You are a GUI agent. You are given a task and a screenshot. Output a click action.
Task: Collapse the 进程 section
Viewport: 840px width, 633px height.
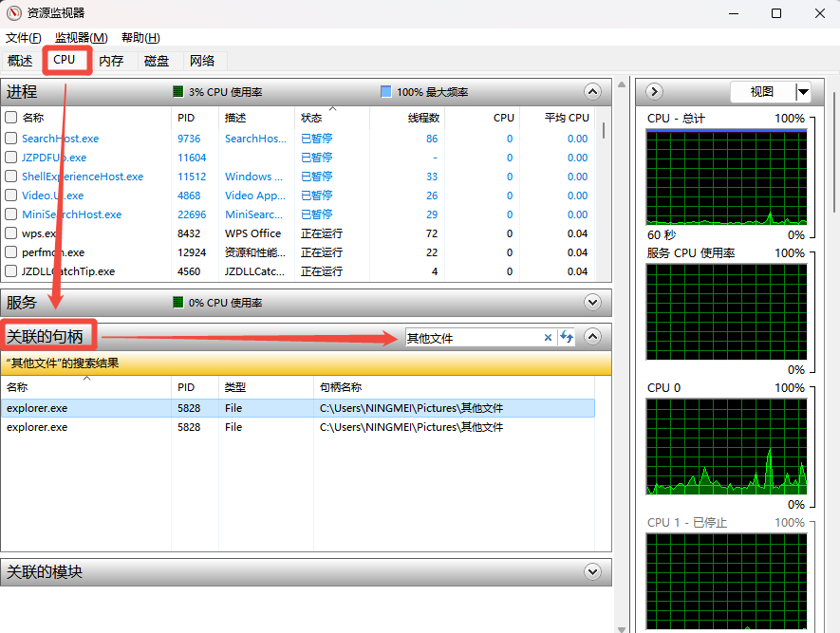[x=593, y=92]
